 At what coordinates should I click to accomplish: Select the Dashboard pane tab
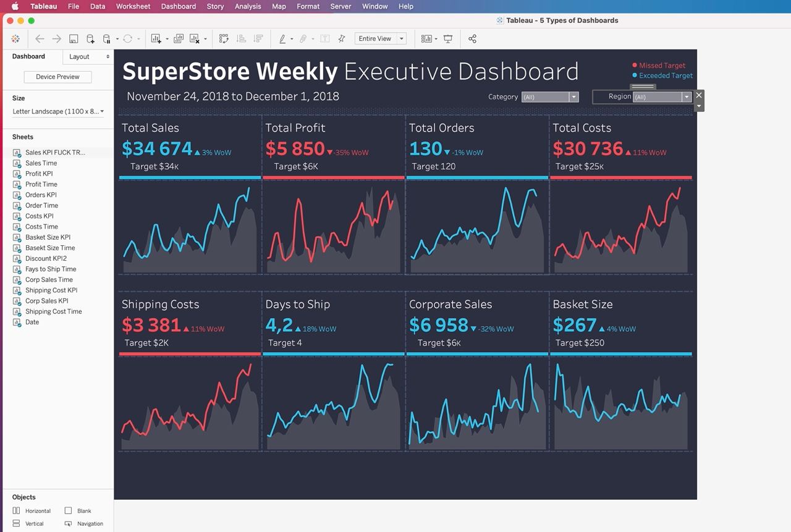point(28,56)
